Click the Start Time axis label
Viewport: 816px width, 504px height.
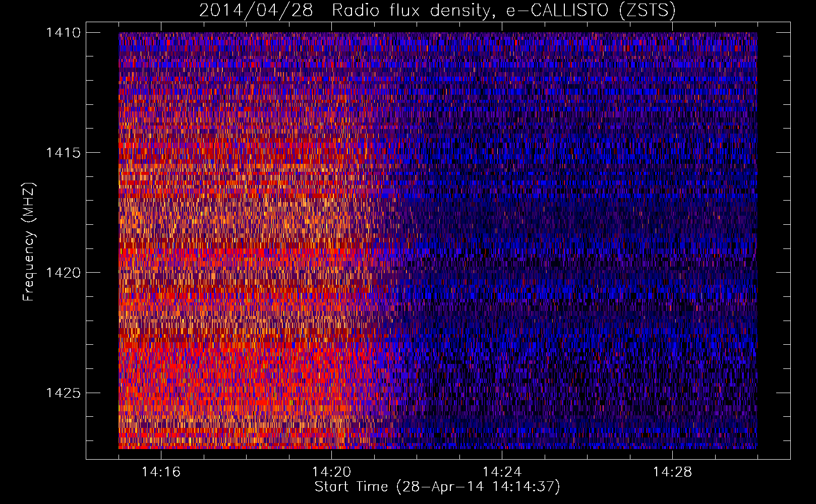(x=437, y=487)
